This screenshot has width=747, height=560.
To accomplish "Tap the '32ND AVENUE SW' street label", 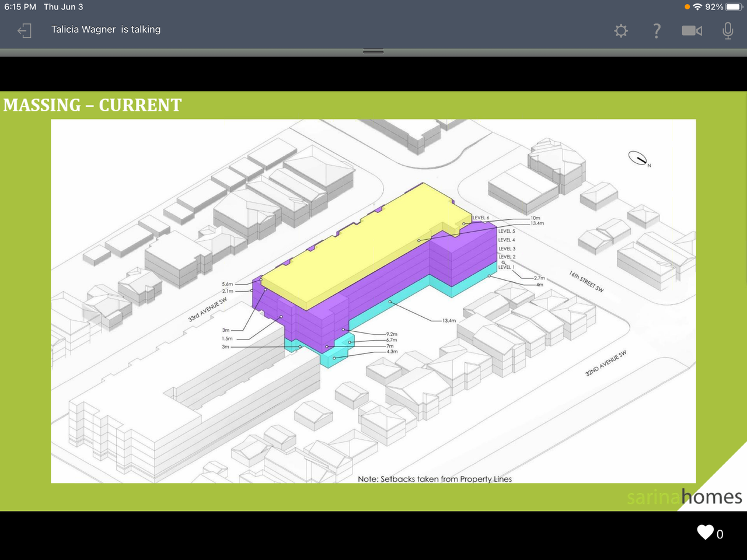I will [606, 363].
